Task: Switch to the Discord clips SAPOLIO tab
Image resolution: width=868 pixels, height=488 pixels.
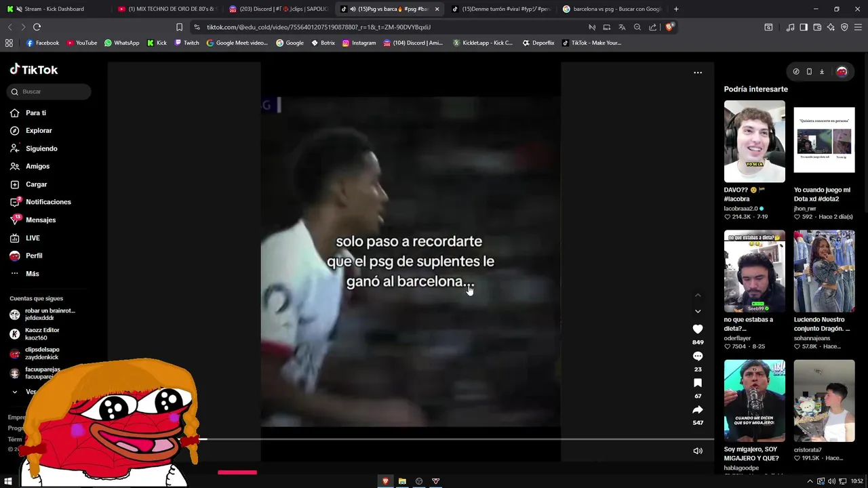Action: point(278,9)
